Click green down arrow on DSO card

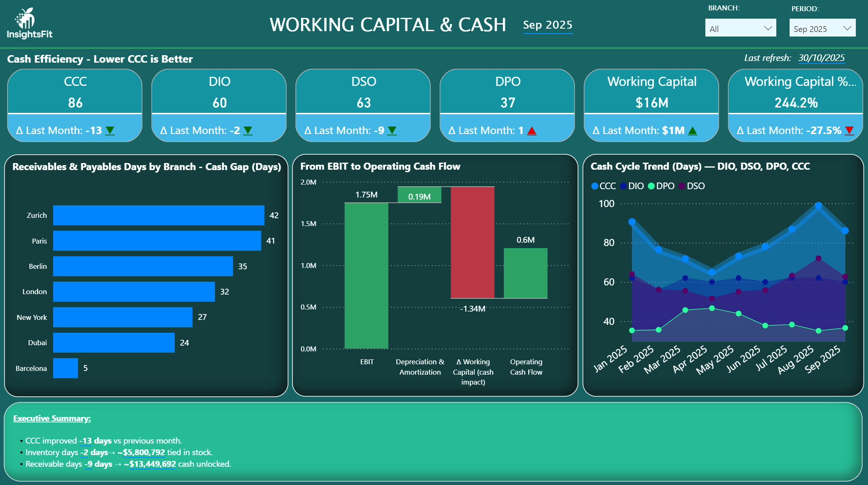[x=392, y=131]
